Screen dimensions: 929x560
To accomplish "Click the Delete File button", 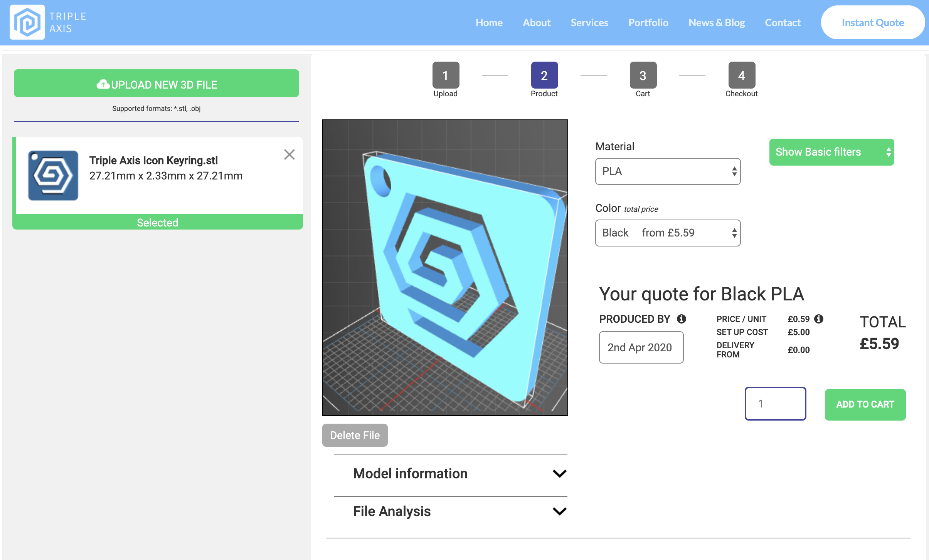I will click(354, 435).
